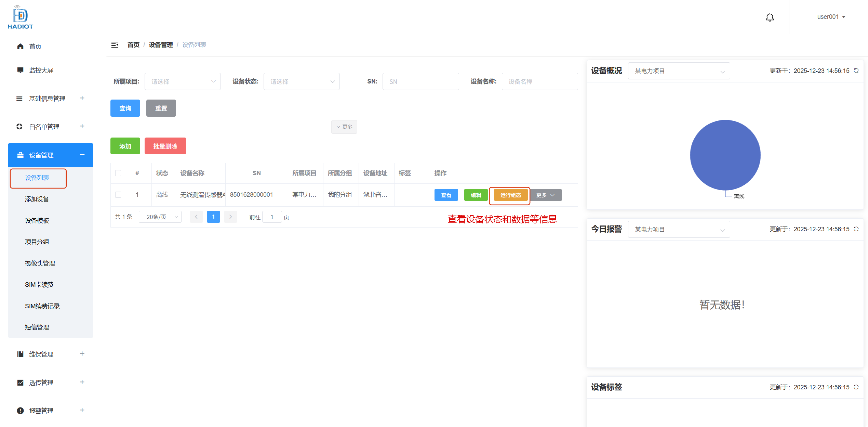
Task: Open 短信管理 in the sidebar
Action: coord(37,327)
